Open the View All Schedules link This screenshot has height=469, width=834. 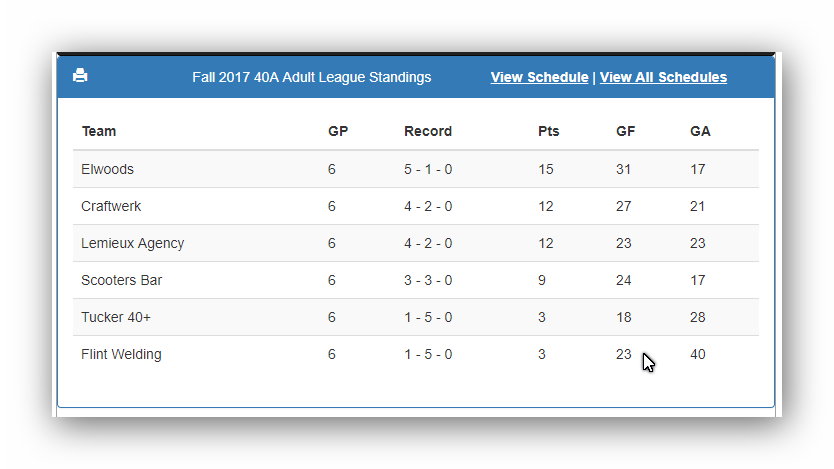(663, 77)
